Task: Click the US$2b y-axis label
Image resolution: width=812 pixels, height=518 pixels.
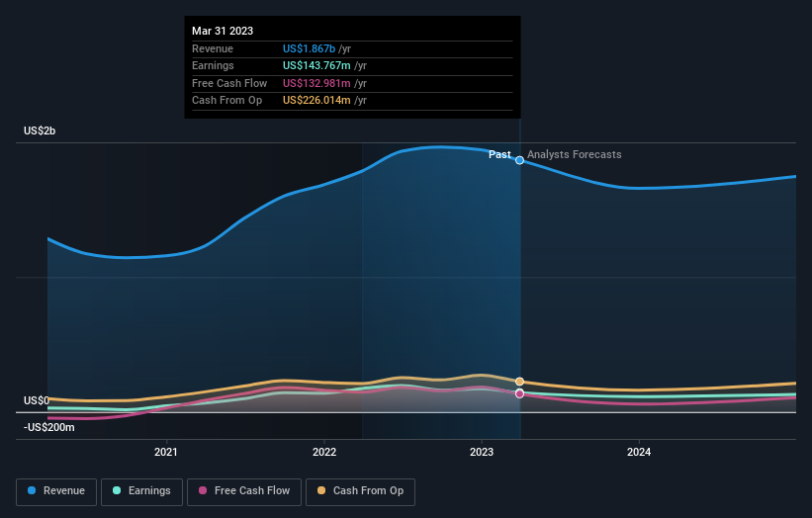Action: [x=40, y=130]
